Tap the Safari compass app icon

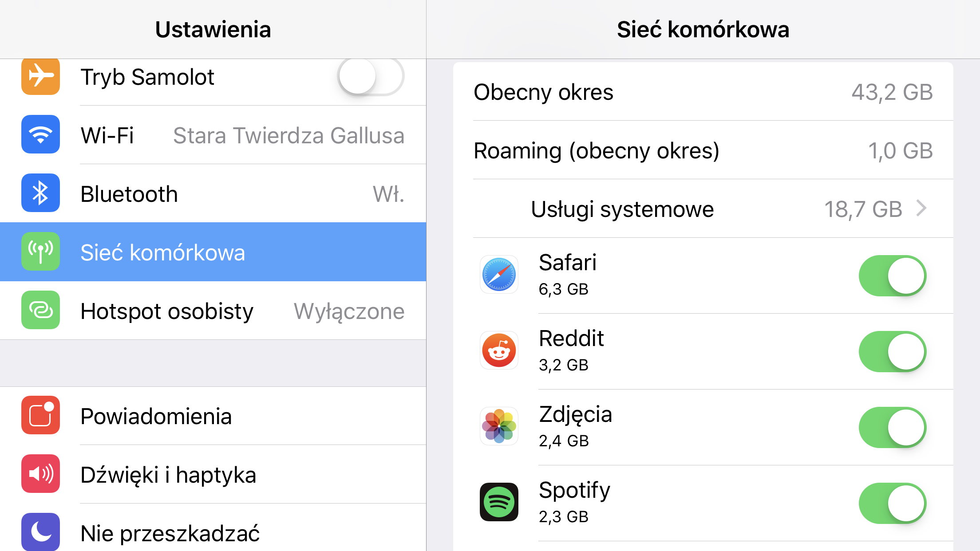coord(499,275)
